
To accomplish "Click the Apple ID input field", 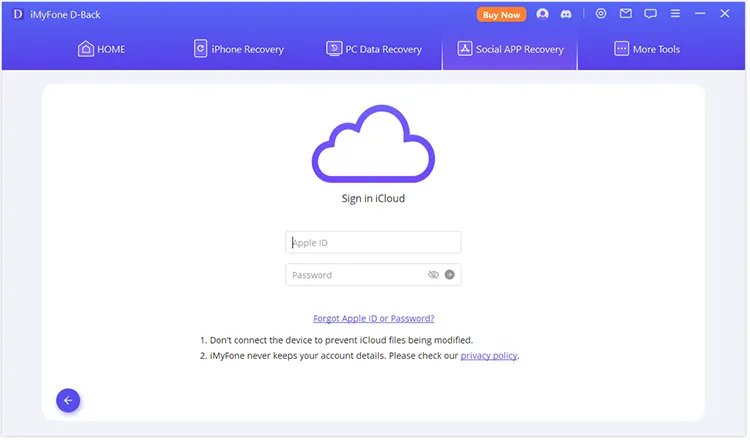I will click(374, 242).
